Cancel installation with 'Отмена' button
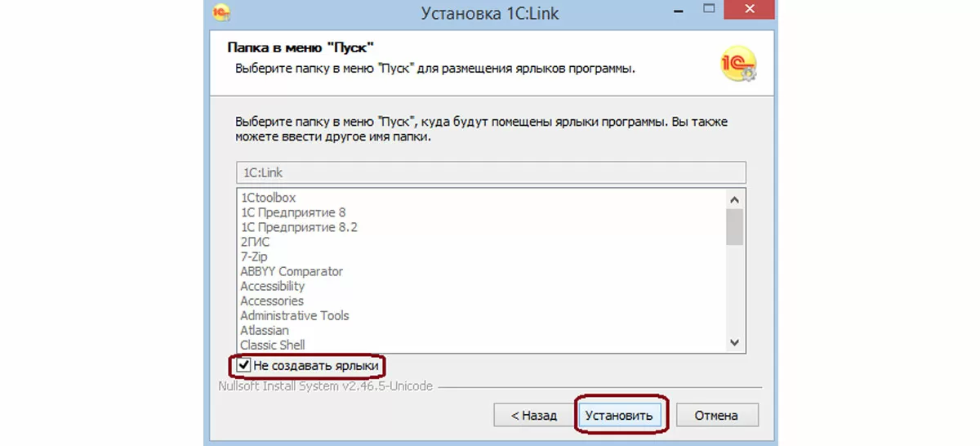The height and width of the screenshot is (446, 980). click(716, 415)
